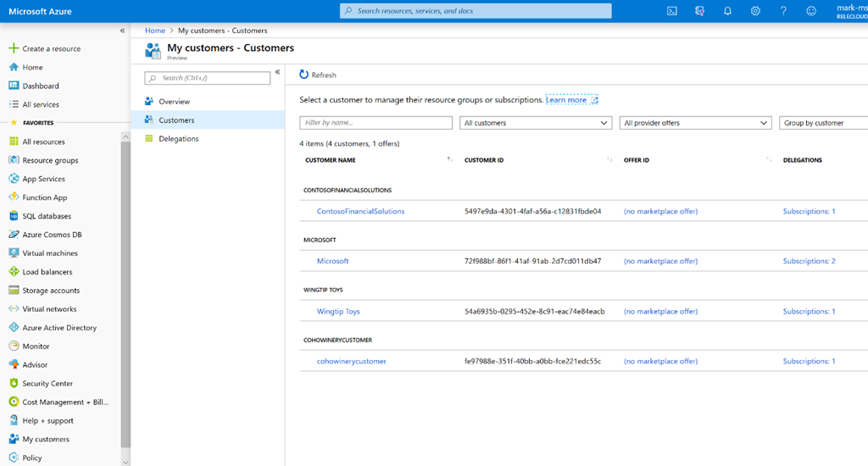Open the ContosoFinancialSolutions customer link
The width and height of the screenshot is (868, 466).
tap(360, 212)
